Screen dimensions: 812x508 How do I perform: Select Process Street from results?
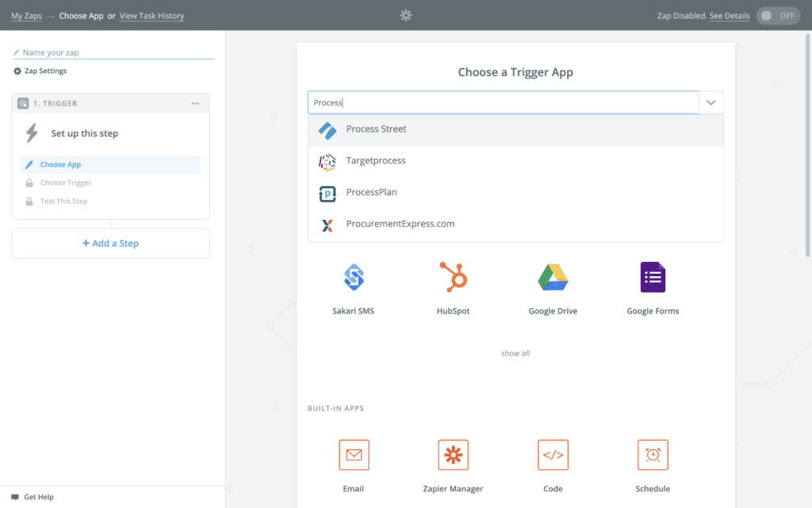pyautogui.click(x=515, y=130)
